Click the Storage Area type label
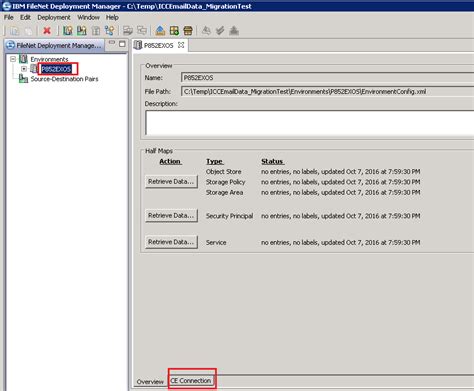 coord(224,192)
